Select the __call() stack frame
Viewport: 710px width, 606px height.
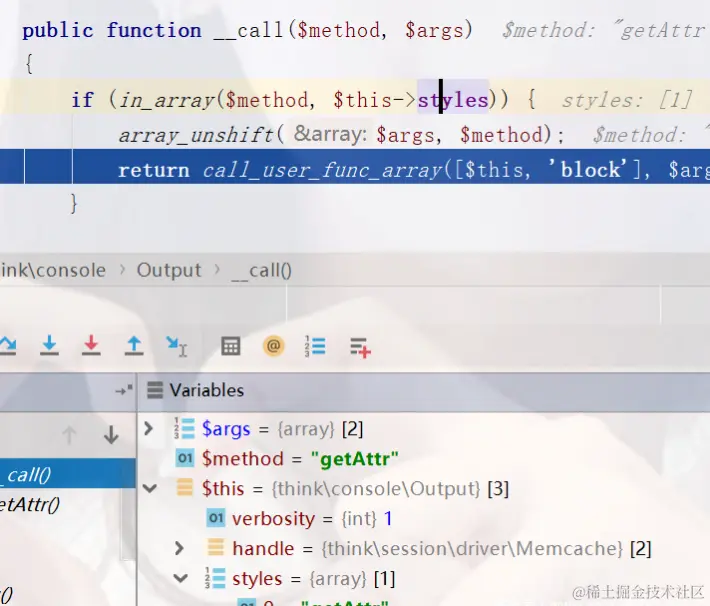click(67, 474)
